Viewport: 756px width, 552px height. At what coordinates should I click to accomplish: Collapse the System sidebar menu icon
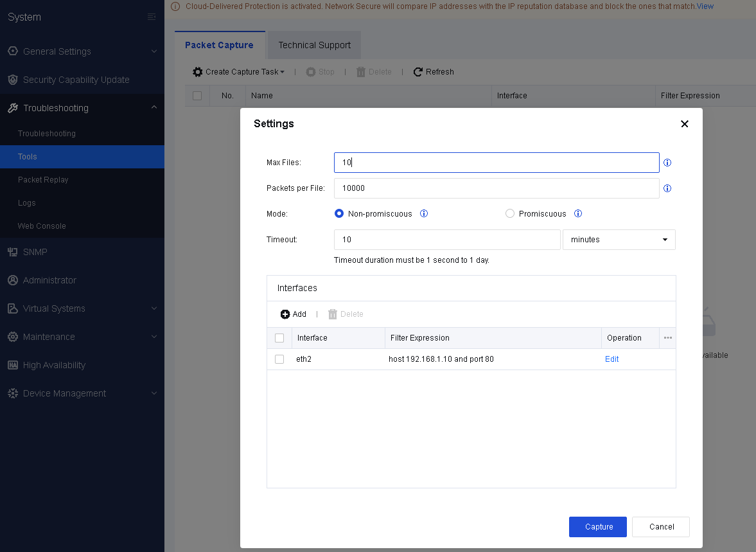152,17
